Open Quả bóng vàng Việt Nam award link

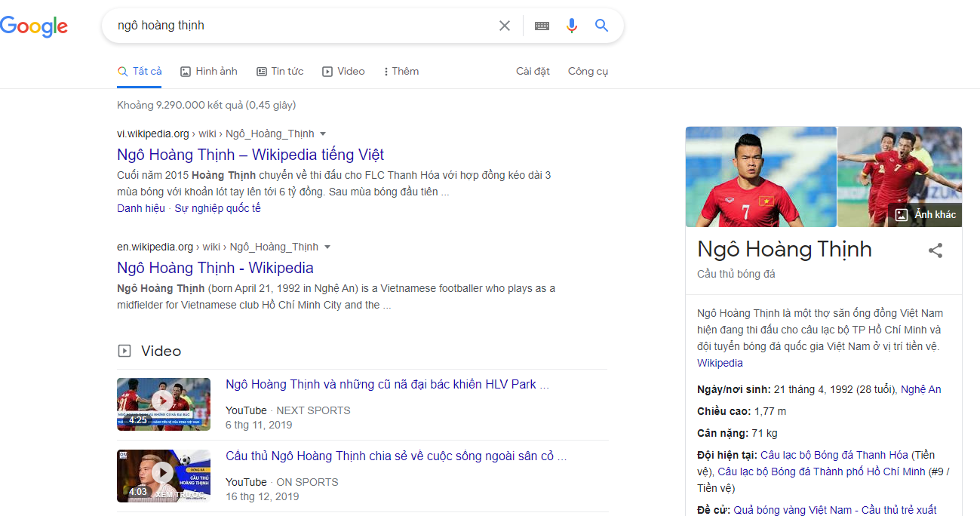pyautogui.click(x=835, y=510)
